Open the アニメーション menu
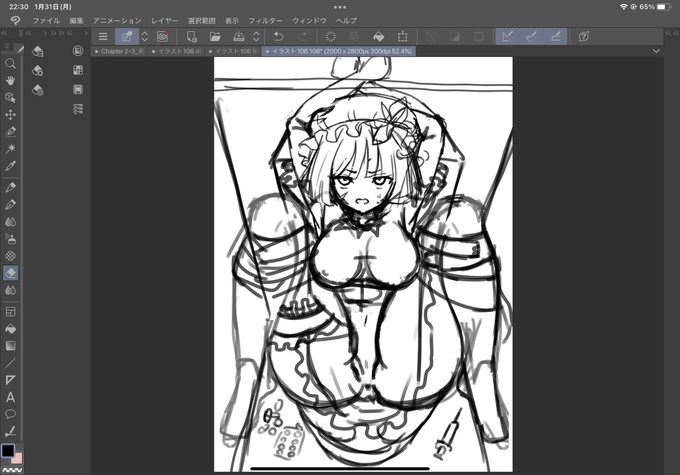680x475 pixels. click(117, 20)
